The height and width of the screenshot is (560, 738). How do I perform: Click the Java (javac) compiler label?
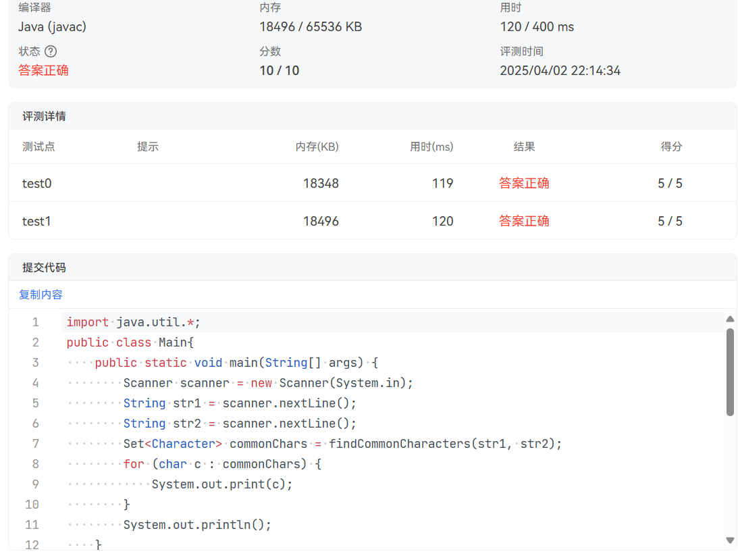click(52, 27)
